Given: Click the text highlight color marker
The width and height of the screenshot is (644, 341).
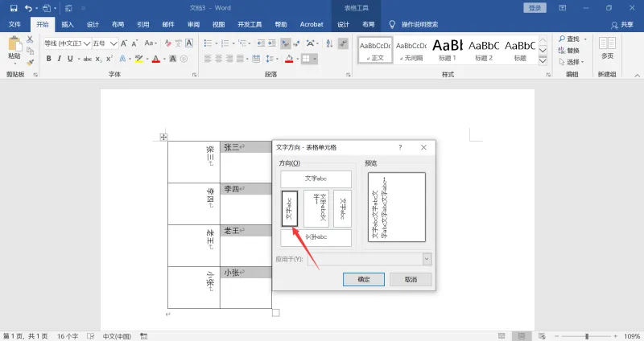Looking at the screenshot, I should 138,59.
